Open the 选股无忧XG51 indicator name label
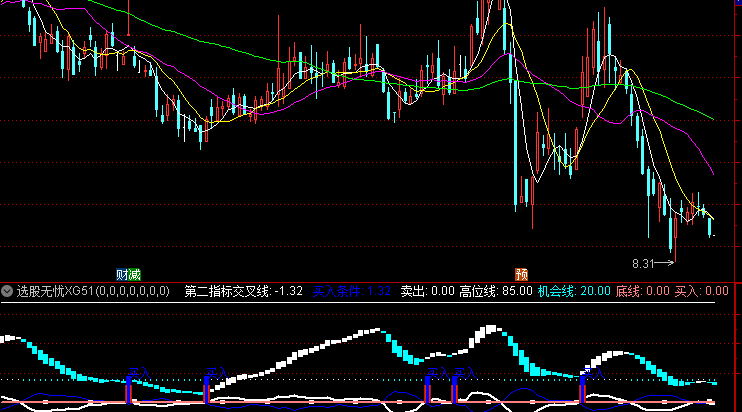This screenshot has width=742, height=412. point(93,291)
